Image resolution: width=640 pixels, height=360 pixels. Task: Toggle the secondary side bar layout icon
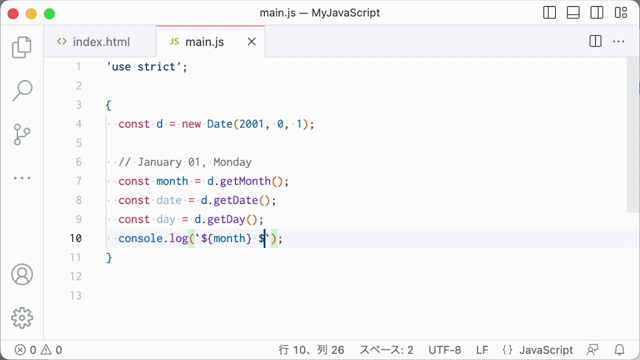point(597,13)
